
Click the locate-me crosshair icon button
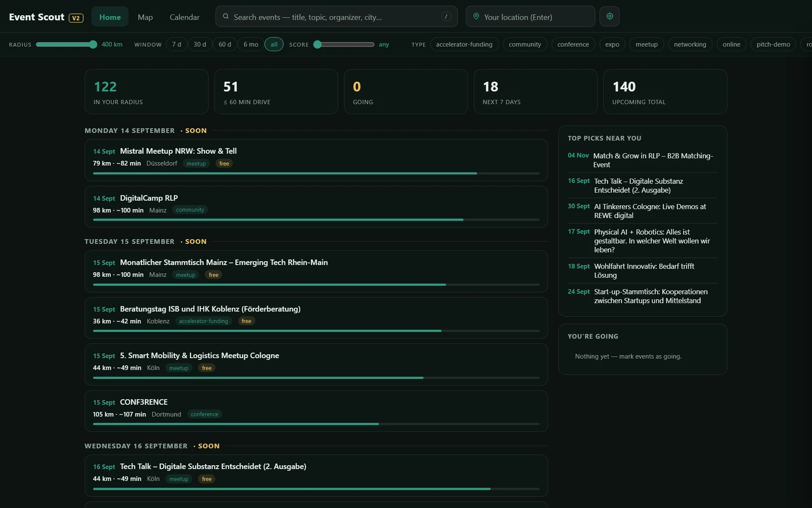click(x=609, y=17)
